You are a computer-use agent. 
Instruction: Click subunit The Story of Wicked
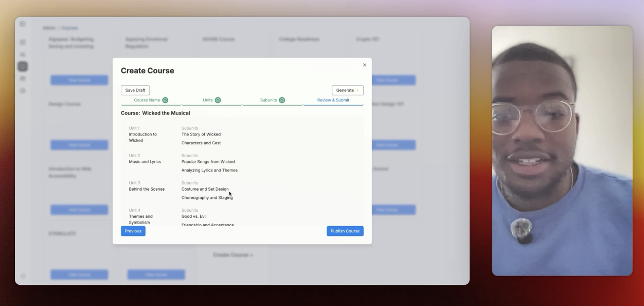point(201,134)
